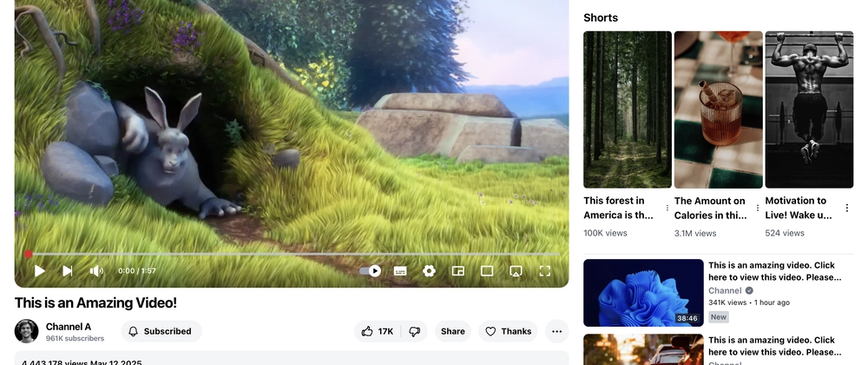Turn on subtitles/closed captions
The image size is (868, 365).
pos(400,271)
